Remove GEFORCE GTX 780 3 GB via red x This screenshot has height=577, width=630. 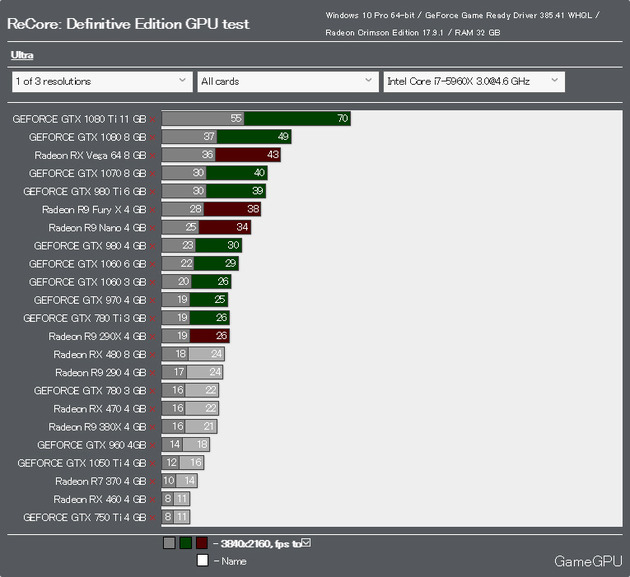152,391
